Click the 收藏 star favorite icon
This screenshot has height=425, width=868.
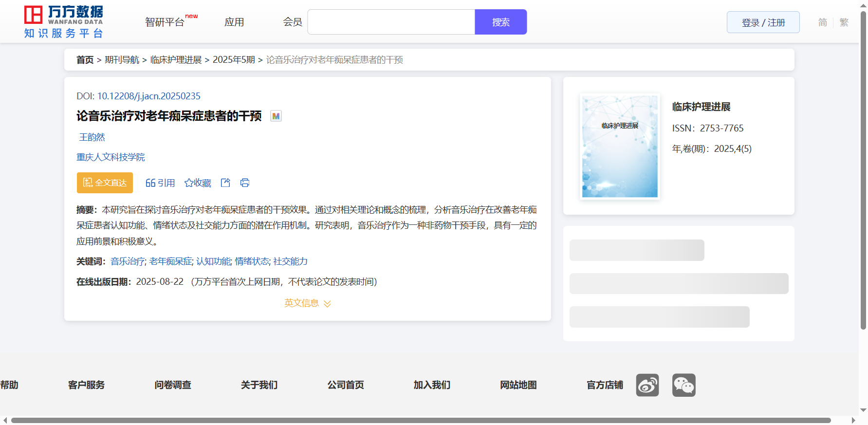(x=198, y=183)
